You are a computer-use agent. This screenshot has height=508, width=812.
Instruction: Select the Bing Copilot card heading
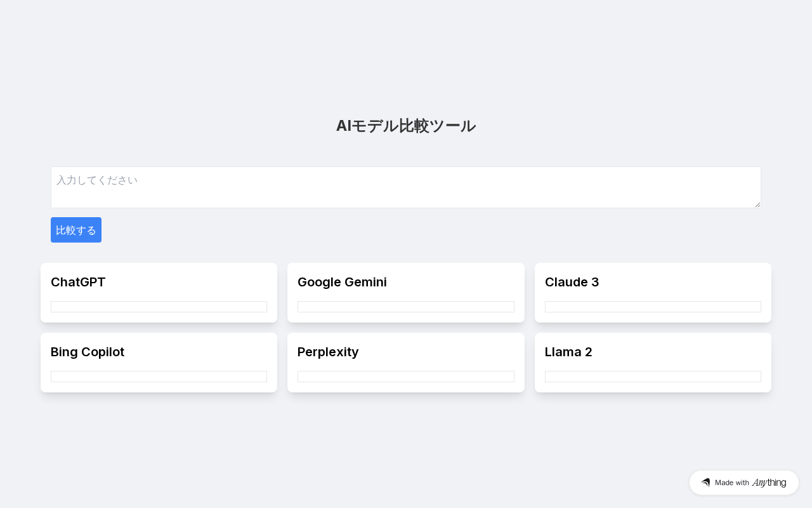[x=88, y=352]
